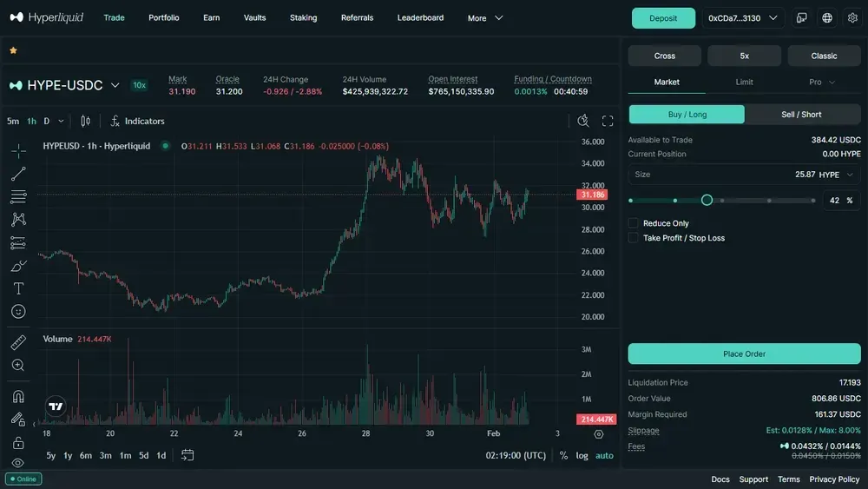Open the language globe icon
Screen dimensions: 868x489
point(827,17)
